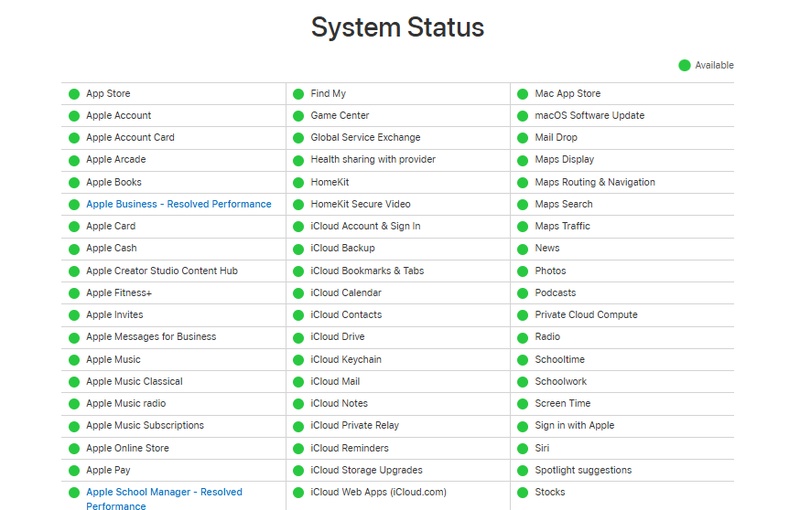This screenshot has height=510, width=800.
Task: Select the Apple Books entry
Action: pyautogui.click(x=114, y=182)
